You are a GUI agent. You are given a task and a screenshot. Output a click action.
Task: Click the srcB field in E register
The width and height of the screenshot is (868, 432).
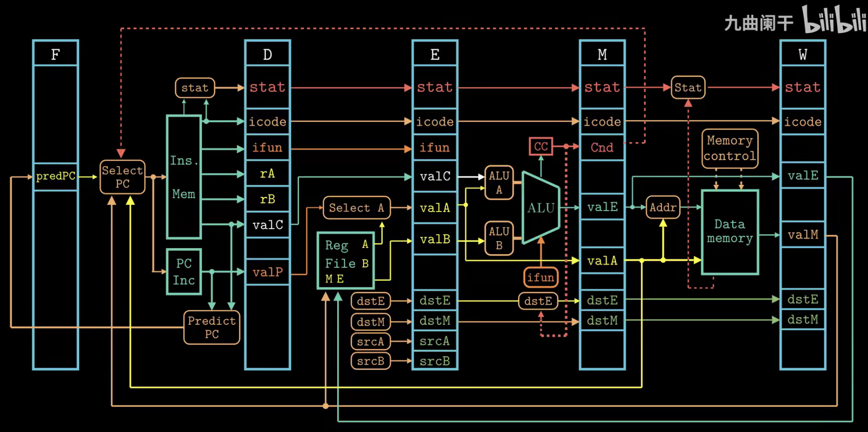(435, 361)
